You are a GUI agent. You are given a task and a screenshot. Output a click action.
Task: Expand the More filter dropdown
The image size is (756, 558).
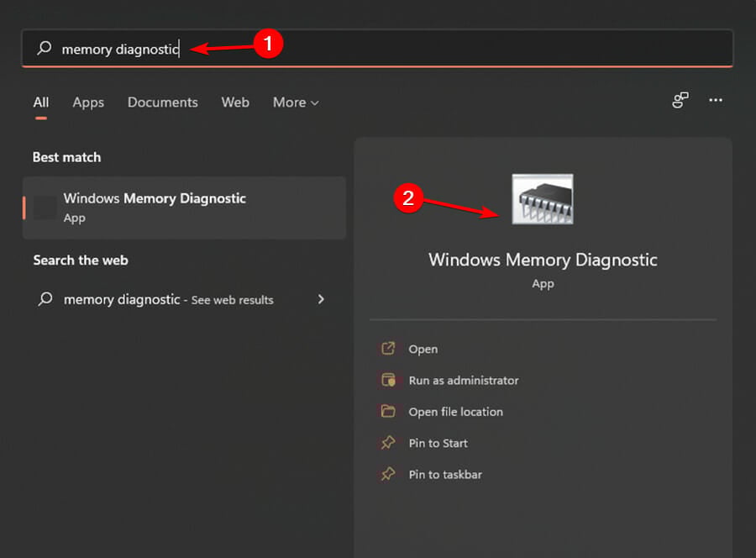(x=296, y=103)
